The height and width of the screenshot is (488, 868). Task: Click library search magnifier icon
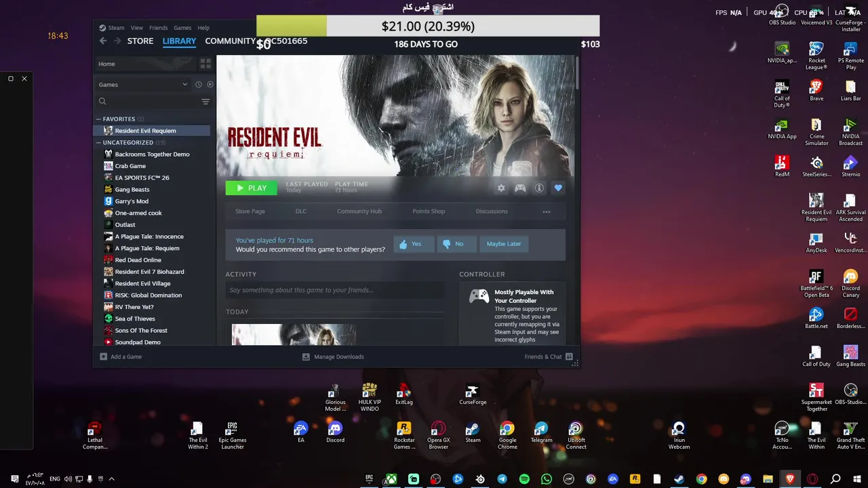point(102,102)
